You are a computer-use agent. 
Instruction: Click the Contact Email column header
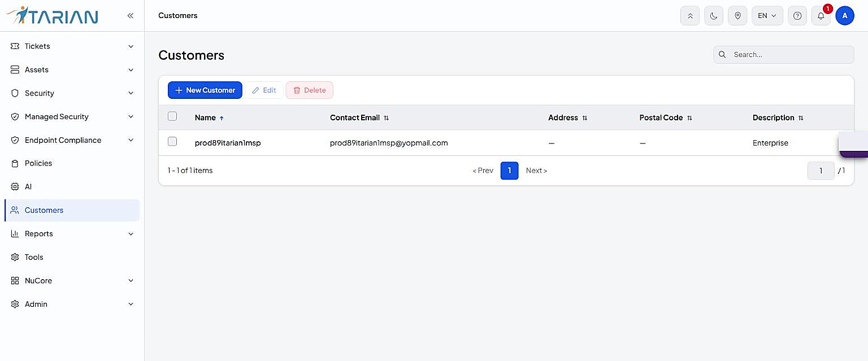(x=355, y=118)
